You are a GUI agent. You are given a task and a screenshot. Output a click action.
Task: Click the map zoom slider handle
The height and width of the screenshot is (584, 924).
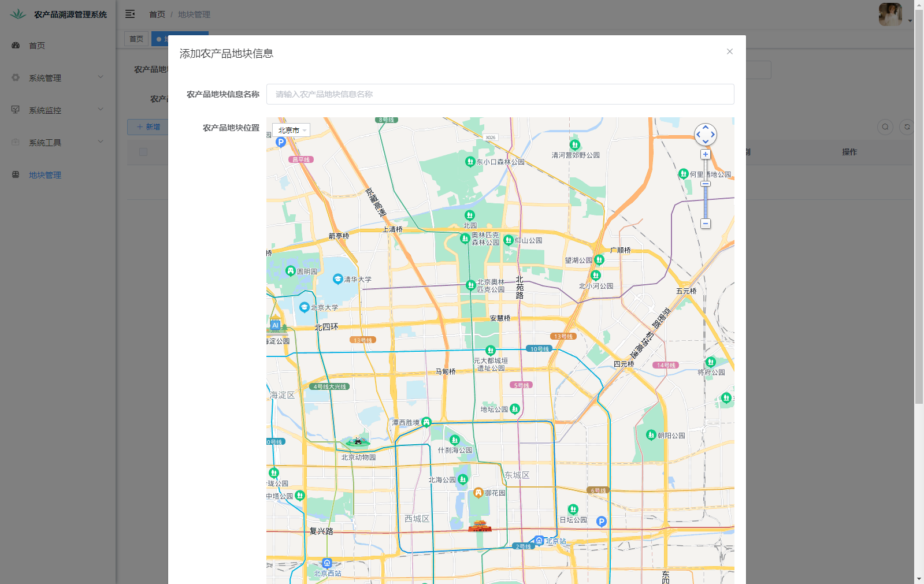pos(705,184)
